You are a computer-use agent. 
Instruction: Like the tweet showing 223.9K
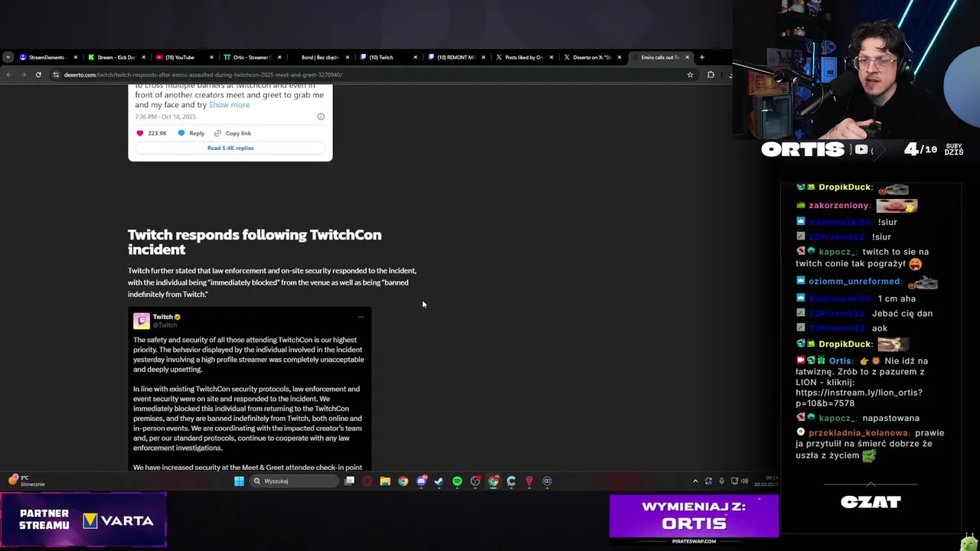coord(139,133)
